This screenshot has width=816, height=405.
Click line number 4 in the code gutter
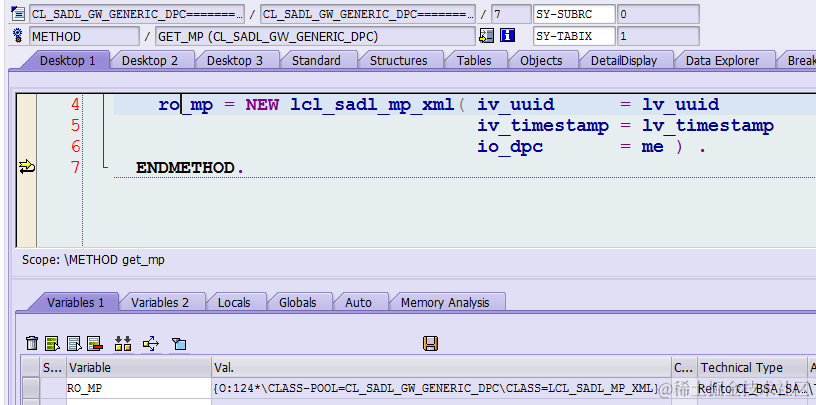(75, 105)
